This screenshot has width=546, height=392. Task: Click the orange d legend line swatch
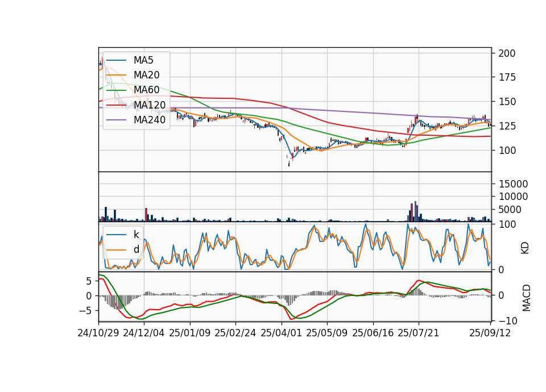pos(116,249)
